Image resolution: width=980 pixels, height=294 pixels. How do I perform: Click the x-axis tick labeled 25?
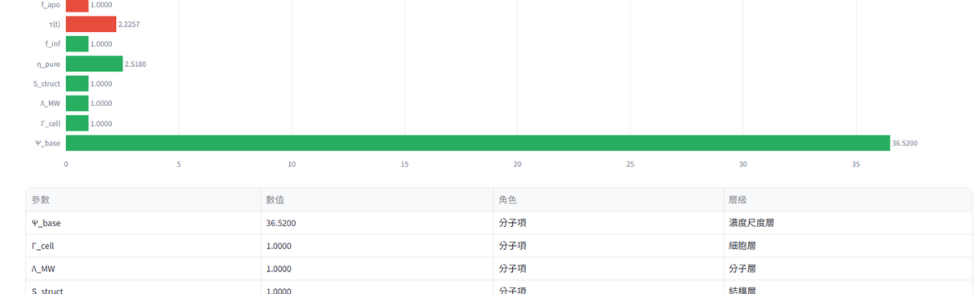(630, 164)
